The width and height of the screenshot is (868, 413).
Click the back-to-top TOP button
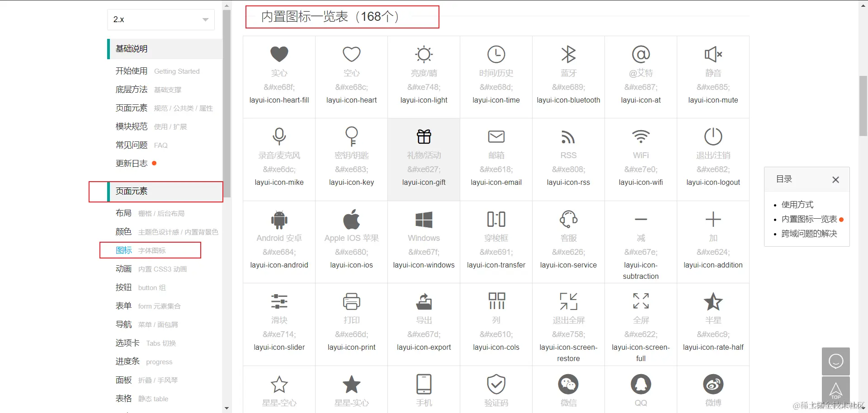835,390
